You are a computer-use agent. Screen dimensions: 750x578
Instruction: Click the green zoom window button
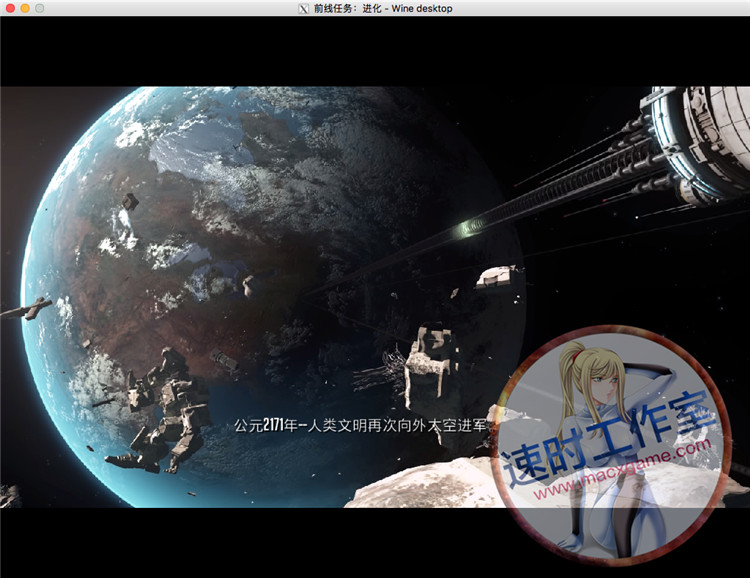[x=39, y=8]
